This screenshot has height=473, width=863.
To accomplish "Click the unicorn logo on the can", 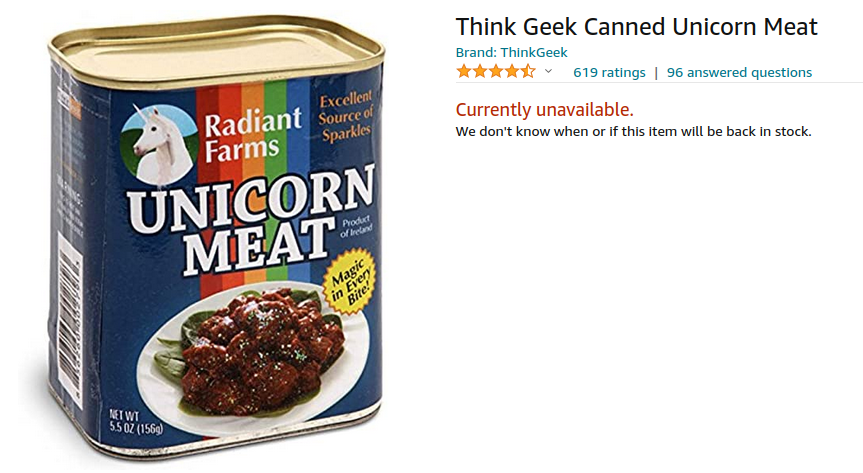I will coord(159,144).
